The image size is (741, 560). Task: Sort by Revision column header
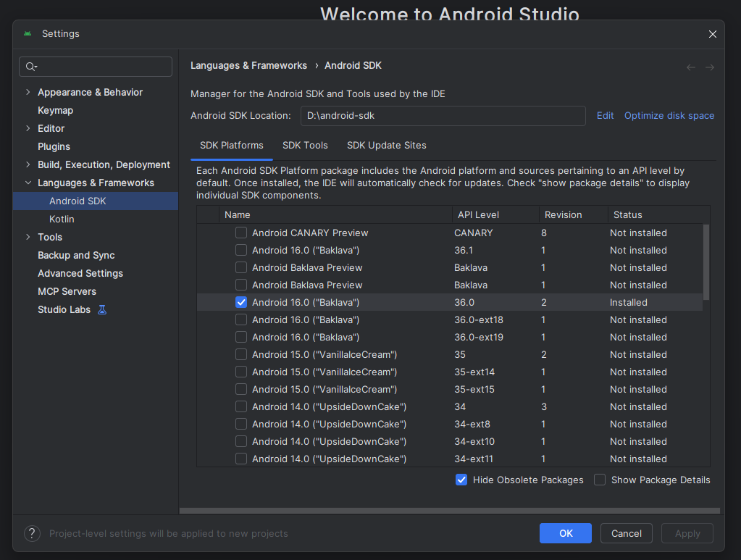pos(573,214)
